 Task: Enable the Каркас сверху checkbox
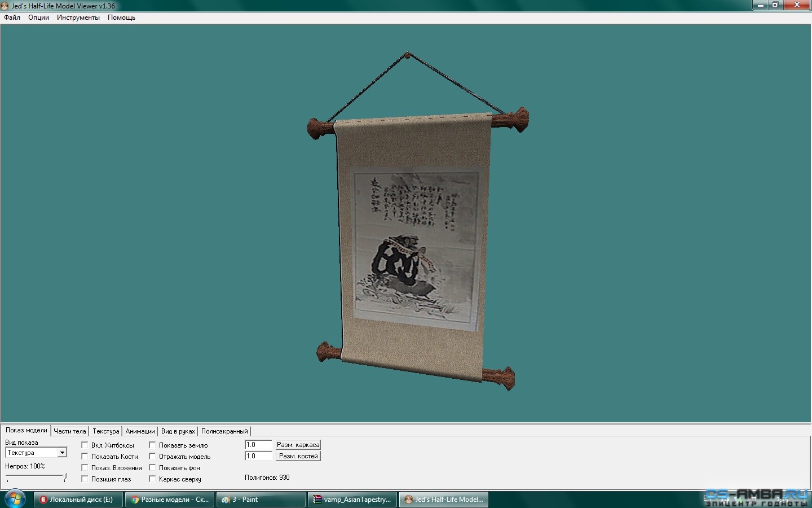[x=152, y=479]
